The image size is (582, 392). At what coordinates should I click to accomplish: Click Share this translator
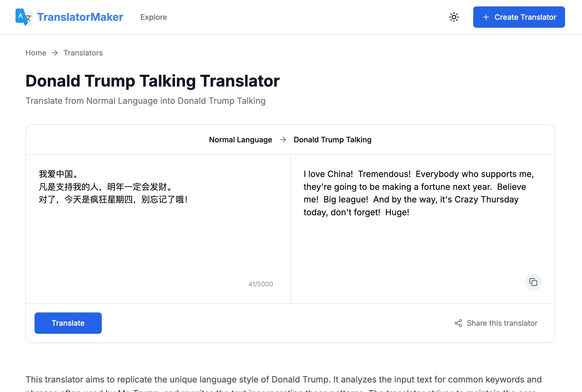496,323
